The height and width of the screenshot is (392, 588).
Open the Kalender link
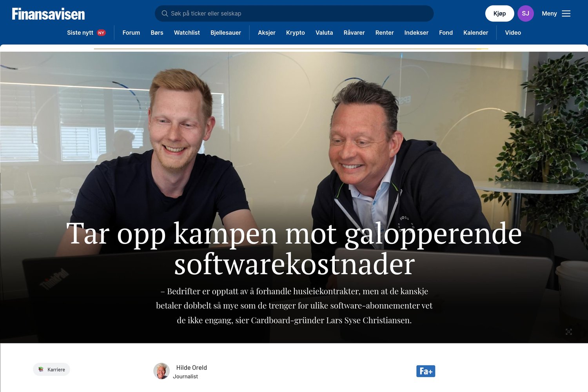[475, 33]
